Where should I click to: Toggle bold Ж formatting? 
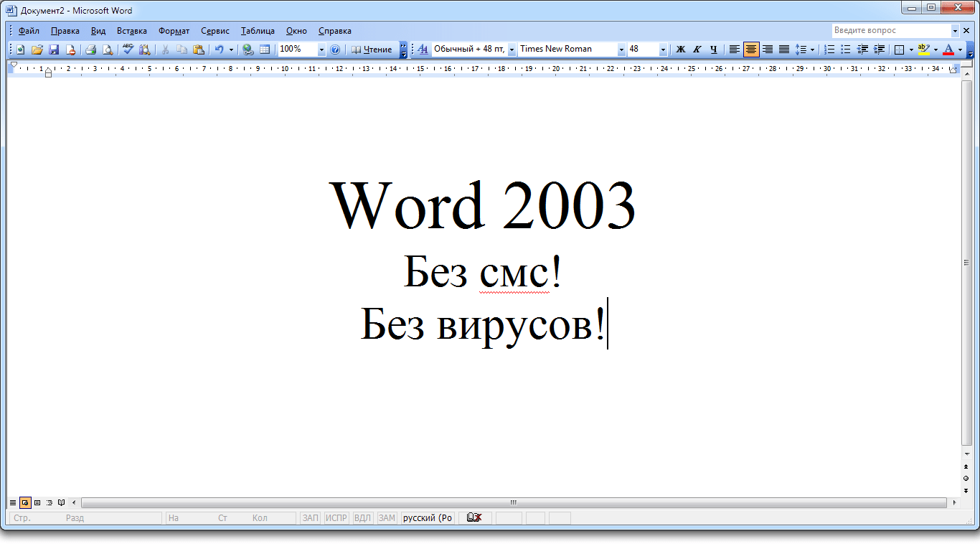click(681, 50)
